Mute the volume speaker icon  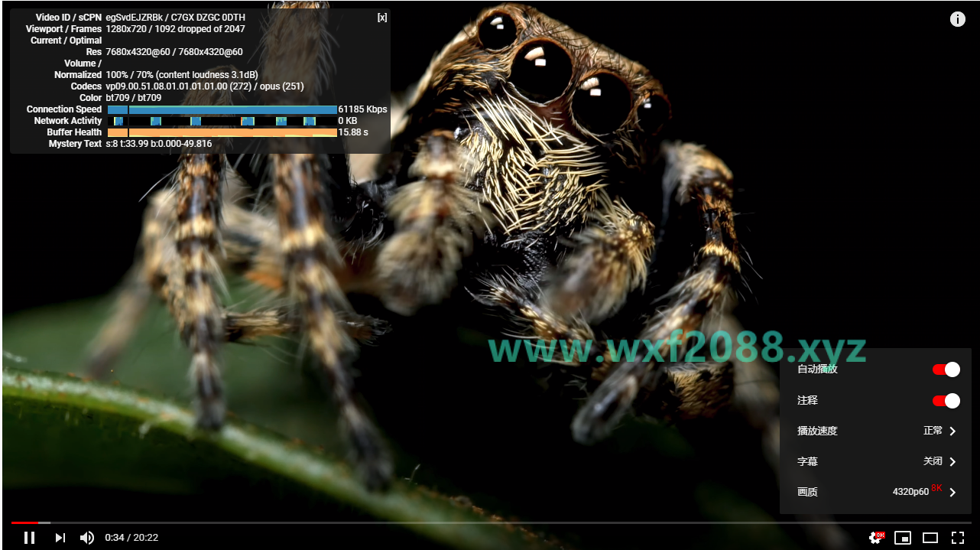click(87, 538)
